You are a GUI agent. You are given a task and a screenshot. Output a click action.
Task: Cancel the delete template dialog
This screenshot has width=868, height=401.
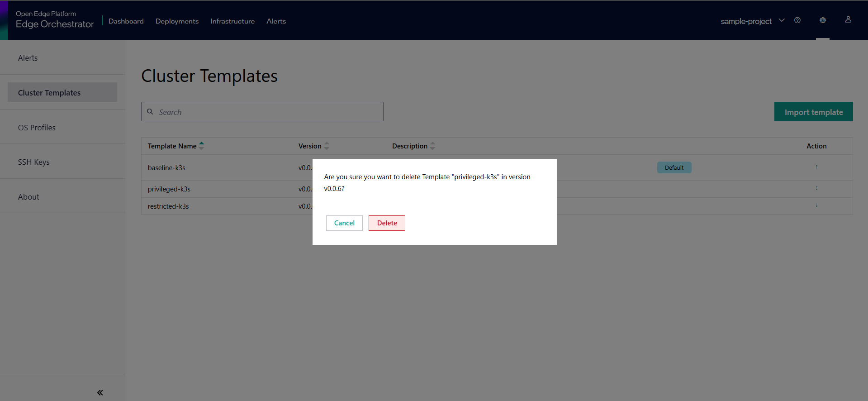344,223
